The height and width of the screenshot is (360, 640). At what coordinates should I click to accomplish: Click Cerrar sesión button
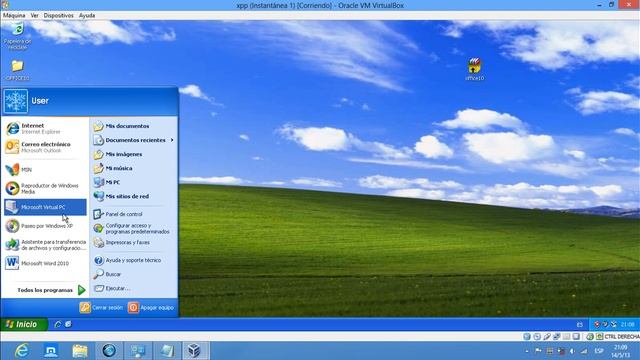[x=101, y=307]
